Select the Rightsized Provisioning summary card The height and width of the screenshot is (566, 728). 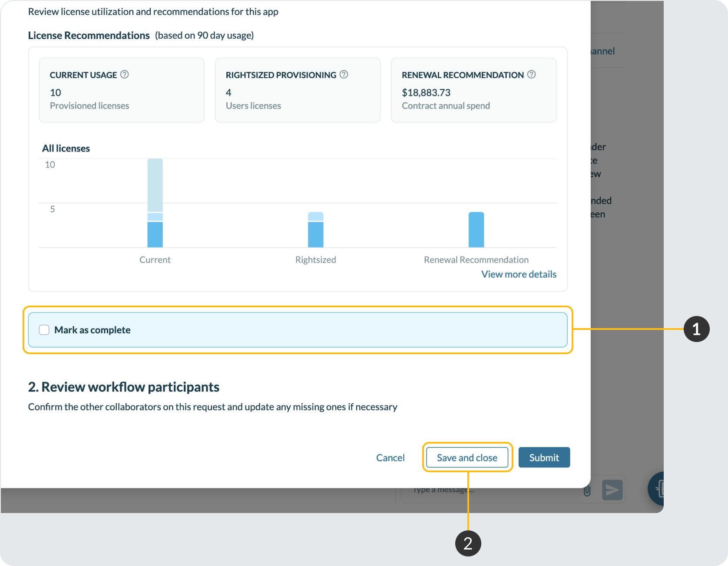pos(298,90)
